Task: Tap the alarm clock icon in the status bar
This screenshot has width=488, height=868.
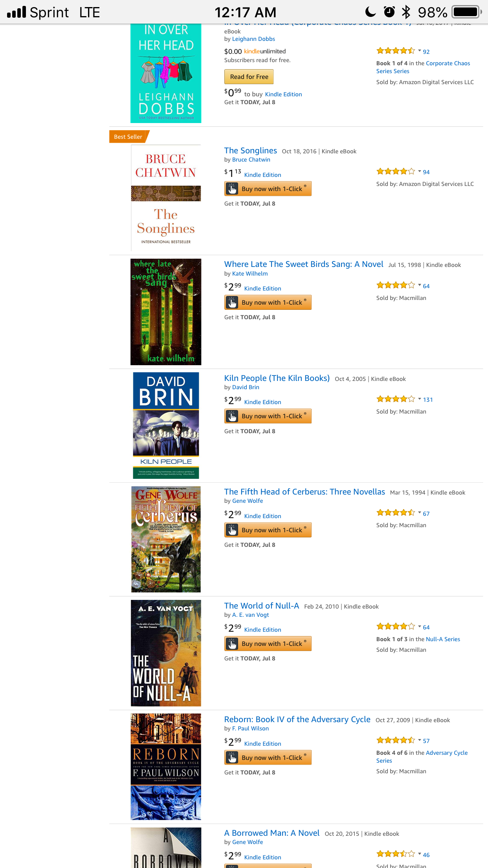Action: tap(389, 12)
